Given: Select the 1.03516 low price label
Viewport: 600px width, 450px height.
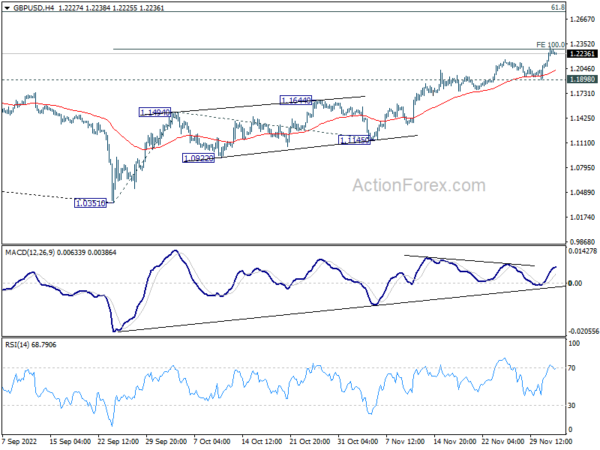Looking at the screenshot, I should (91, 203).
